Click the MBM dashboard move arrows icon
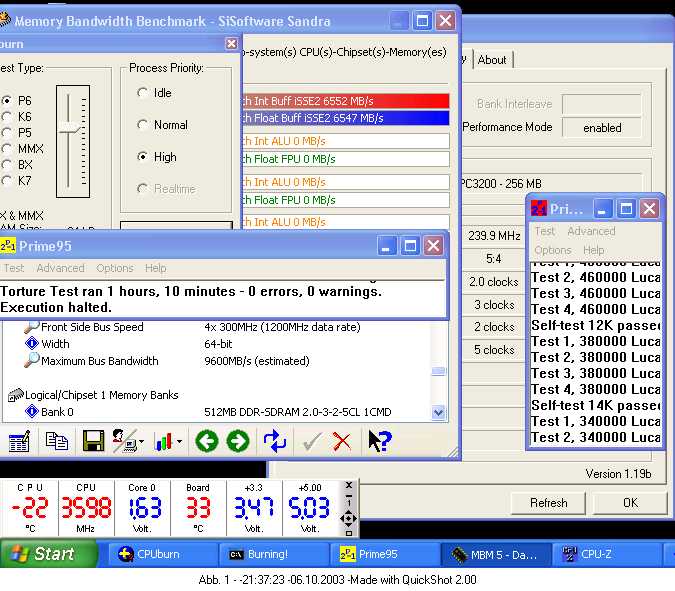 pos(348,519)
